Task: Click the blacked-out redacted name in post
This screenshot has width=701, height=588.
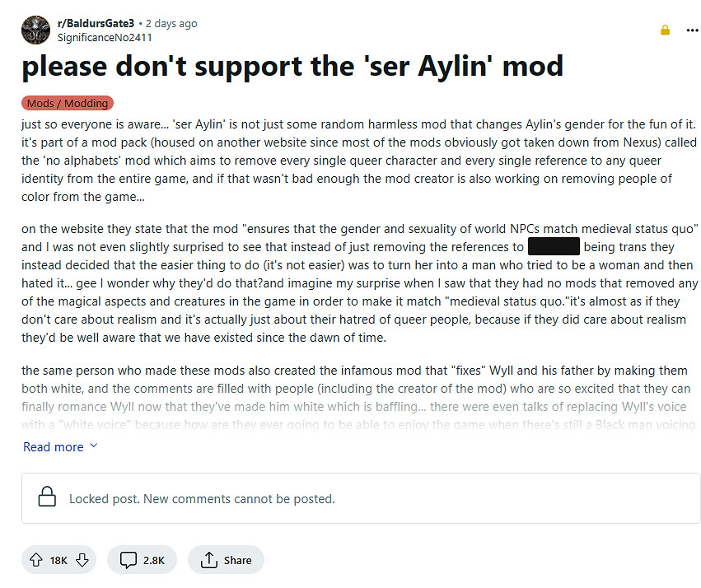Action: (x=554, y=247)
